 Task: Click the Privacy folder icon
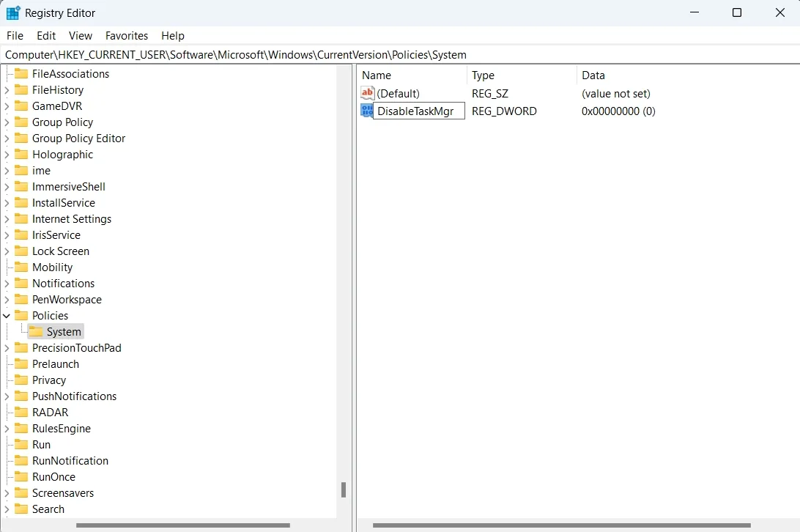[21, 380]
